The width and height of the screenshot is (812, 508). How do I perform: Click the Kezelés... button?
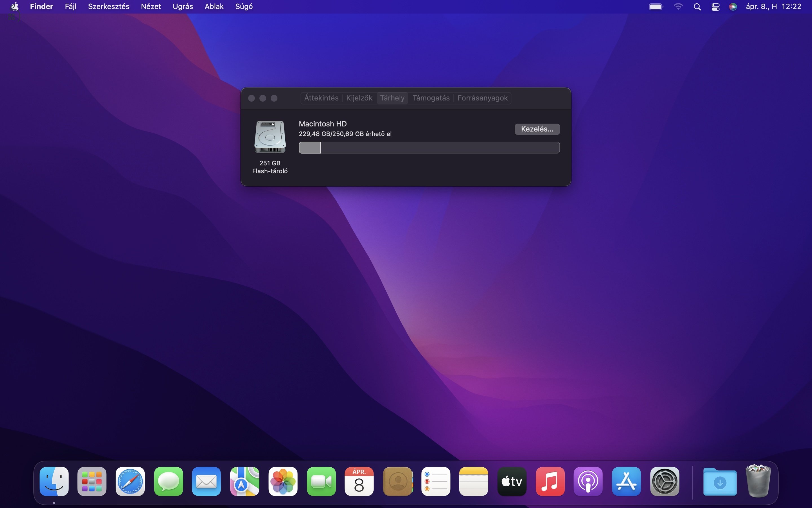537,129
